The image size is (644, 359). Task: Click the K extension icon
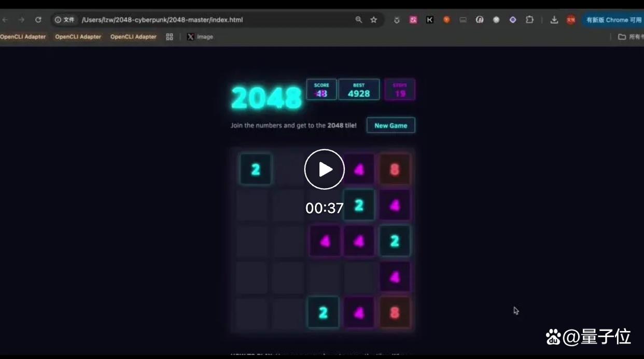[x=430, y=20]
